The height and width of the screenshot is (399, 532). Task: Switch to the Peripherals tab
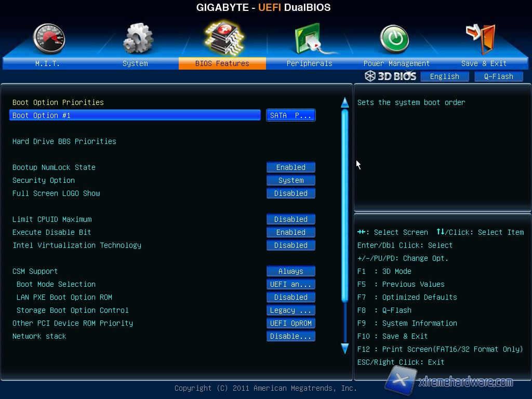[309, 63]
